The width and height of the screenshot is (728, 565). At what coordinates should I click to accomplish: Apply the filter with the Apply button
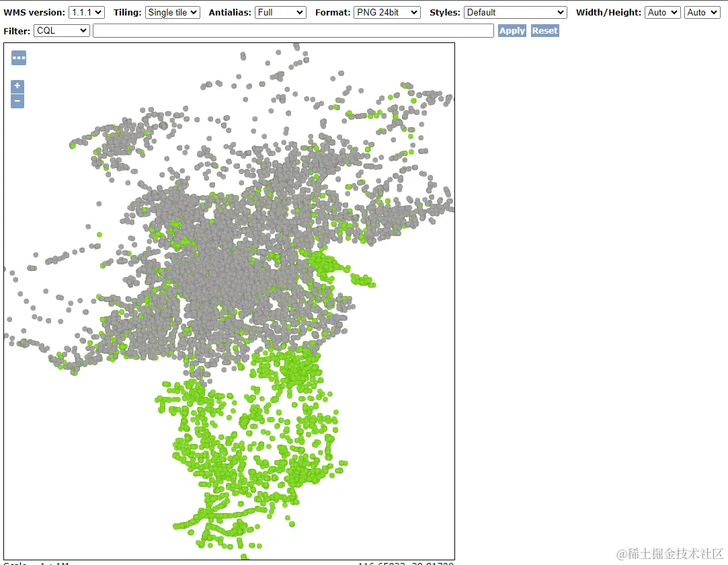[512, 31]
